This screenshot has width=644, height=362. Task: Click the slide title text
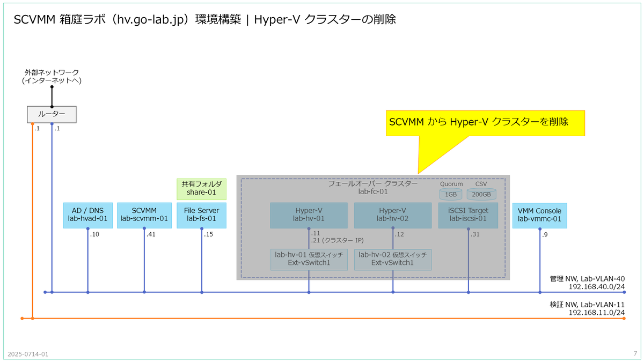[x=204, y=19]
